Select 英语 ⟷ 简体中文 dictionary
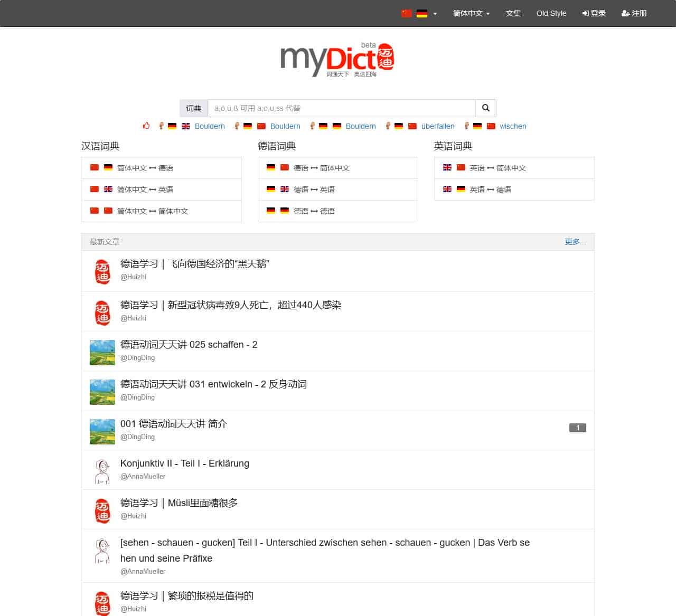Viewport: 676px width, 616px height. (514, 168)
